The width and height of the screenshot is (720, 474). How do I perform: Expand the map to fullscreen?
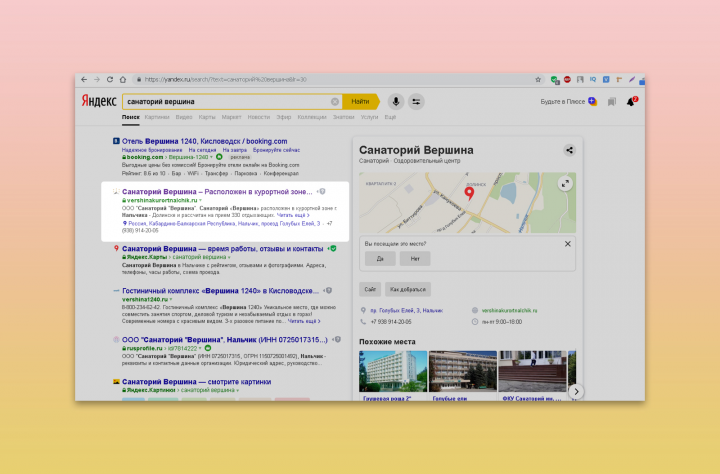(x=565, y=184)
